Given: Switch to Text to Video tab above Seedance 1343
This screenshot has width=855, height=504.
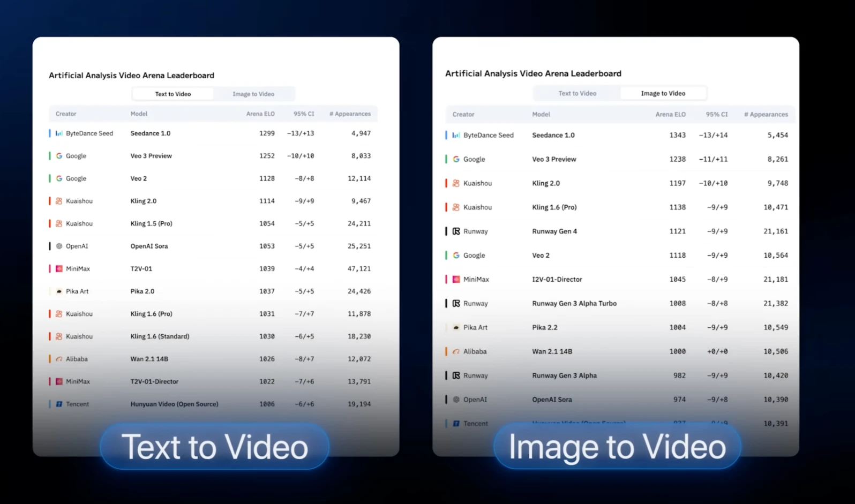Looking at the screenshot, I should click(577, 93).
